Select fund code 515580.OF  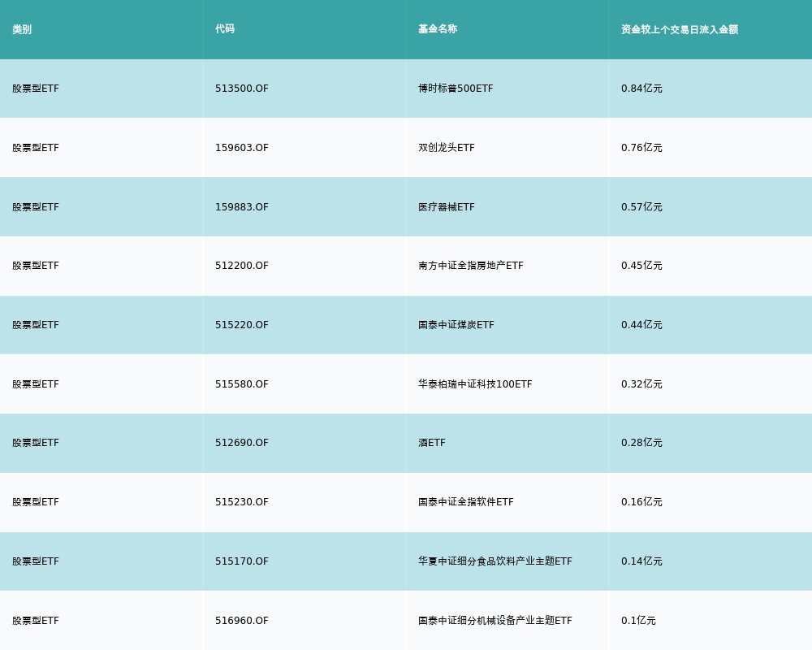coord(242,384)
